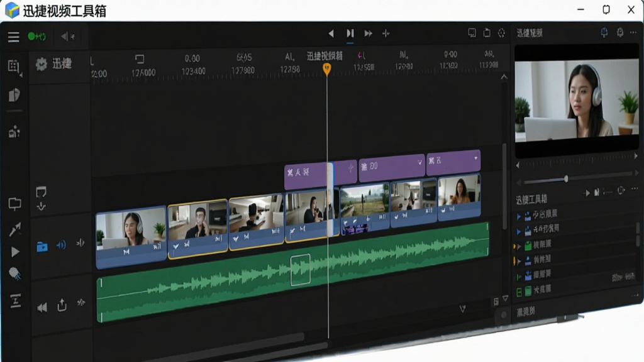This screenshot has height=362, width=644.
Task: Toggle the green recording indicator switch
Action: click(36, 36)
